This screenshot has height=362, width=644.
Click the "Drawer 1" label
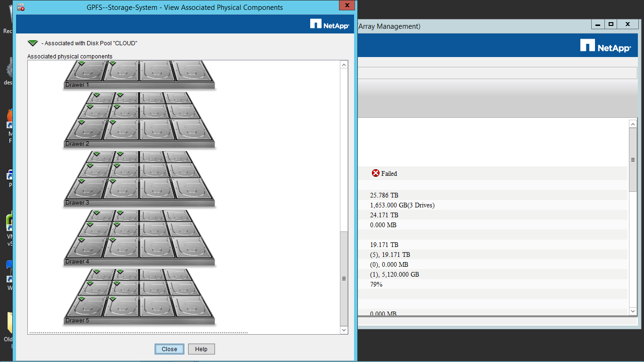[77, 85]
